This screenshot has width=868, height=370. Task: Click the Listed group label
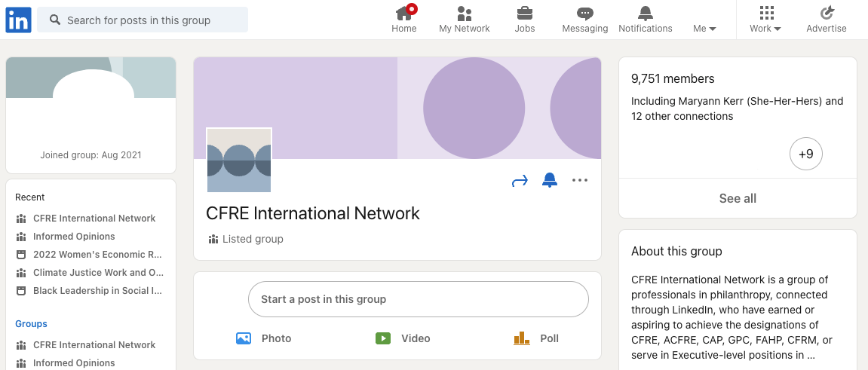[x=253, y=240]
